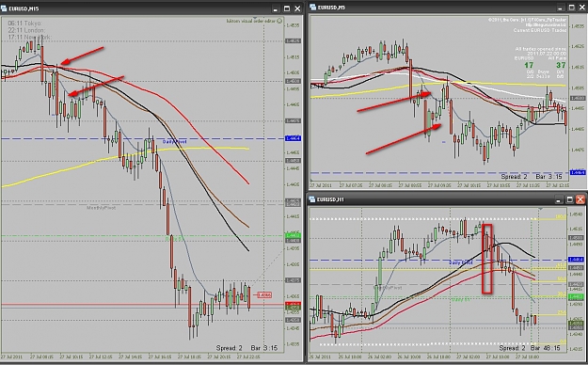Select the red order price tag on M15 chart
This screenshot has height=365, width=588.
(264, 295)
